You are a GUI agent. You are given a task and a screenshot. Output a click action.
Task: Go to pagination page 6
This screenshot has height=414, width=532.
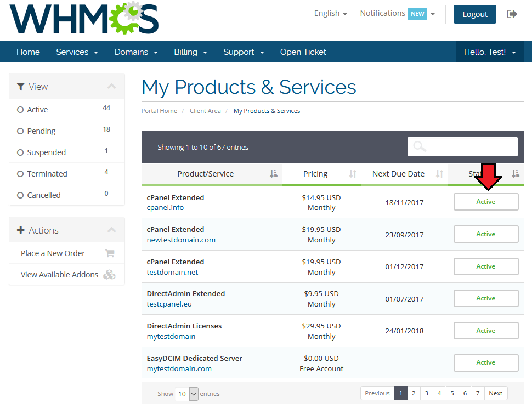click(x=465, y=393)
